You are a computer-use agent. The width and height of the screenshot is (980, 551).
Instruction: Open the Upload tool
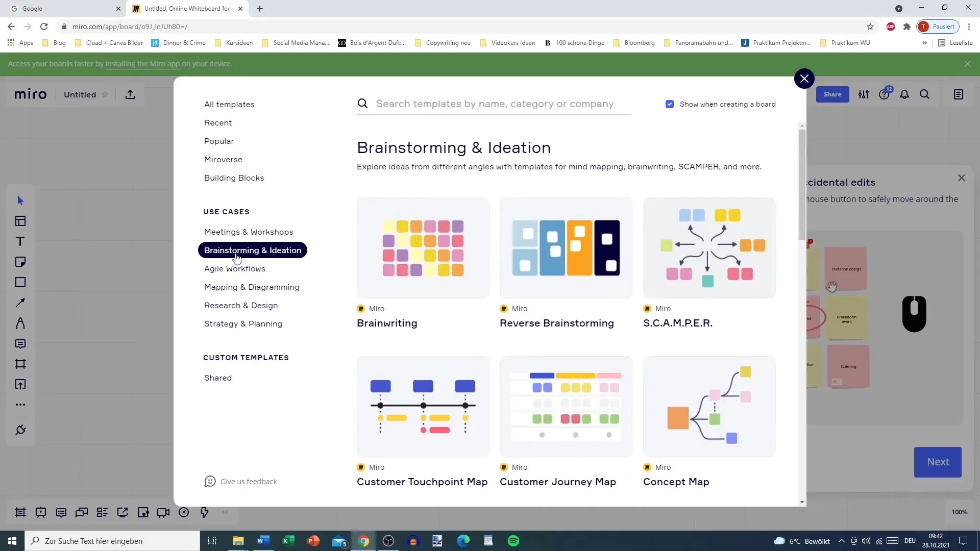[20, 384]
